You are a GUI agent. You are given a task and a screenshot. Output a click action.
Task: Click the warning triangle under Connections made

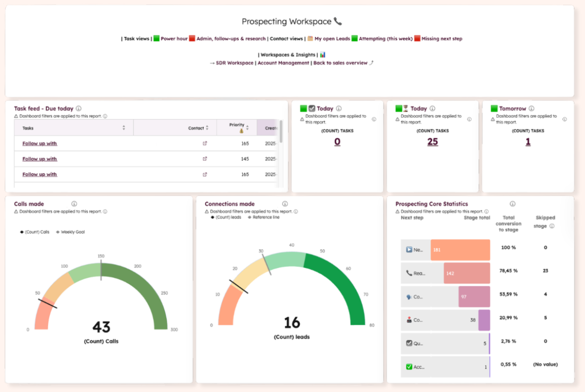(206, 211)
